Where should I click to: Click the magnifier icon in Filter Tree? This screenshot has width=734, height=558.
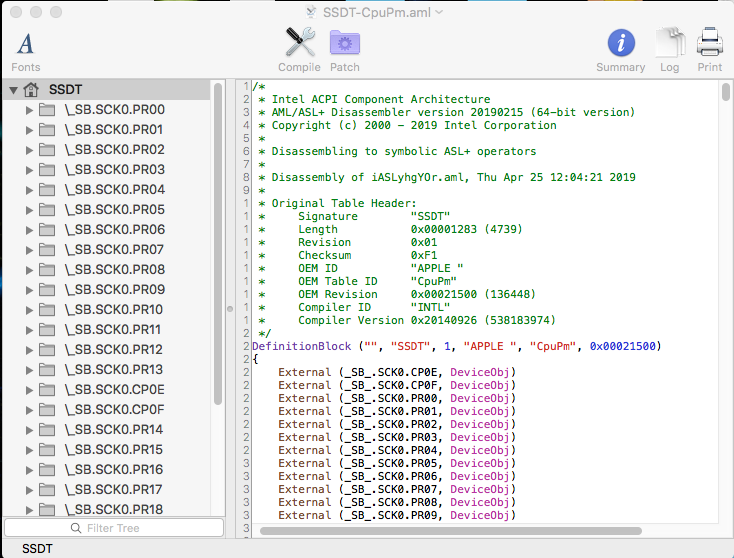[76, 528]
